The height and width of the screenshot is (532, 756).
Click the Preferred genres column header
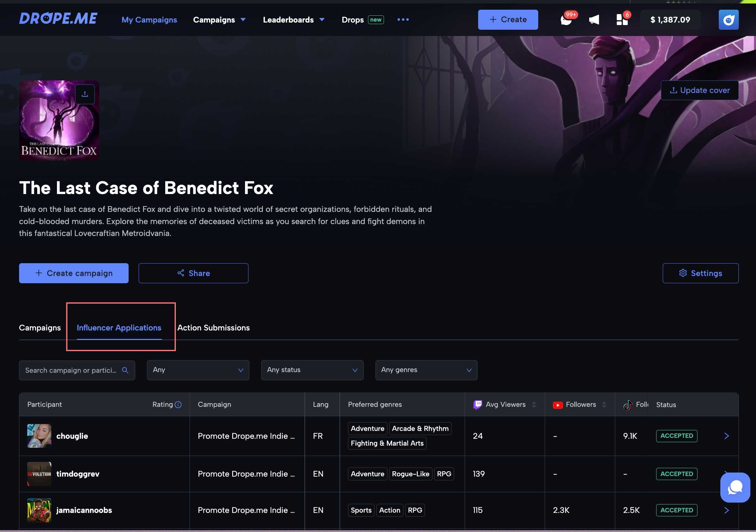click(x=375, y=404)
